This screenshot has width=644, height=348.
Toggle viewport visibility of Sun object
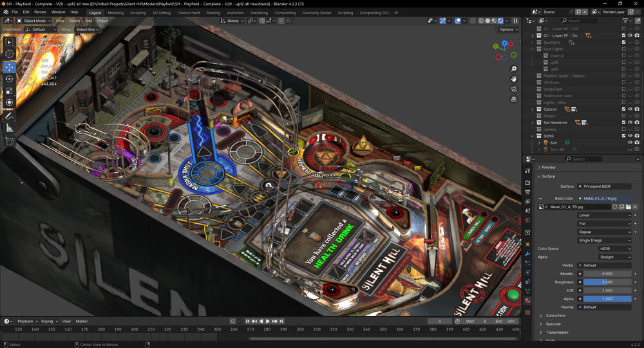click(x=630, y=143)
